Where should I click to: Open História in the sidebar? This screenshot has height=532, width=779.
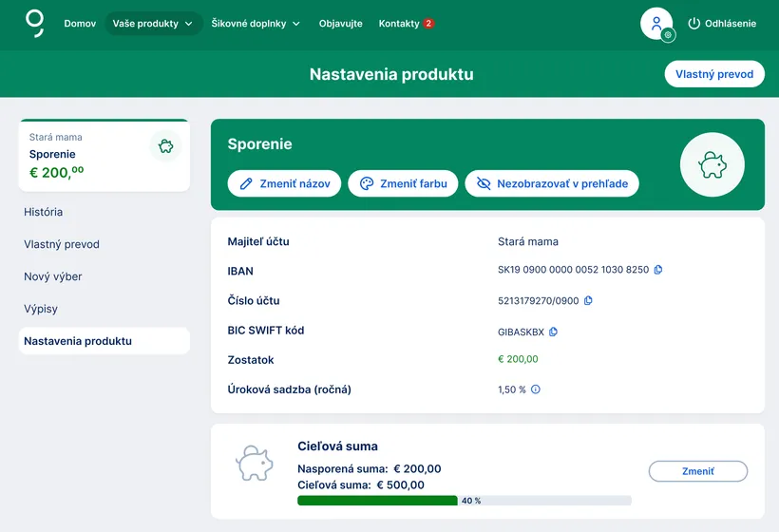click(x=44, y=212)
